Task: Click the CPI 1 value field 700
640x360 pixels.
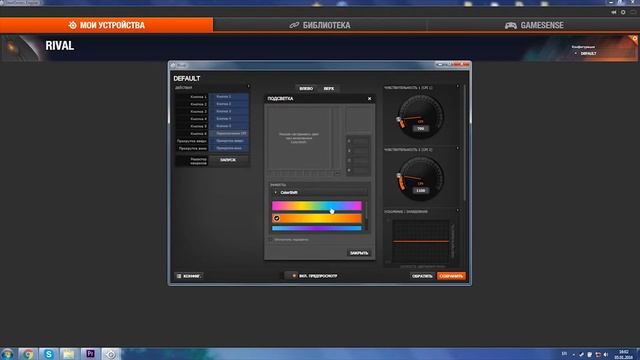Action: click(420, 129)
